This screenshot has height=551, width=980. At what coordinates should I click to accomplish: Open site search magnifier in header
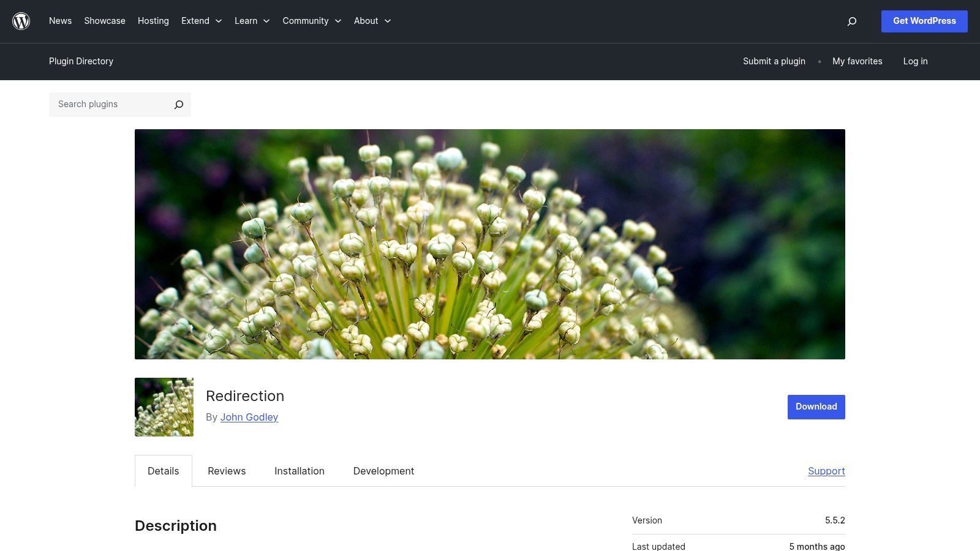851,21
